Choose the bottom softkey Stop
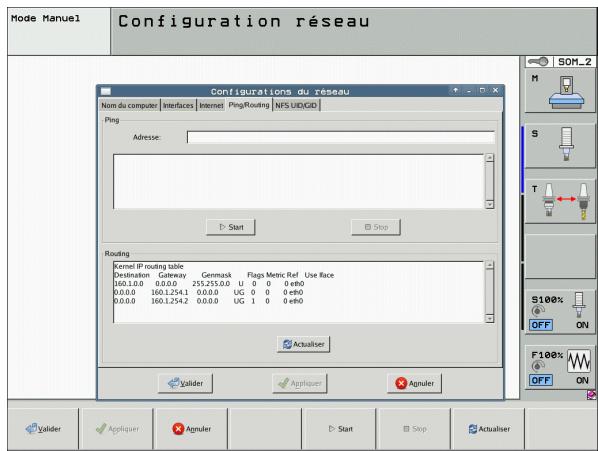598x451 pixels. pos(415,429)
